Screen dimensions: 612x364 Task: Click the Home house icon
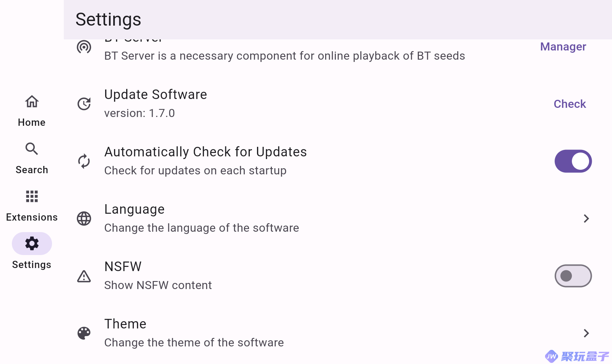pyautogui.click(x=32, y=102)
